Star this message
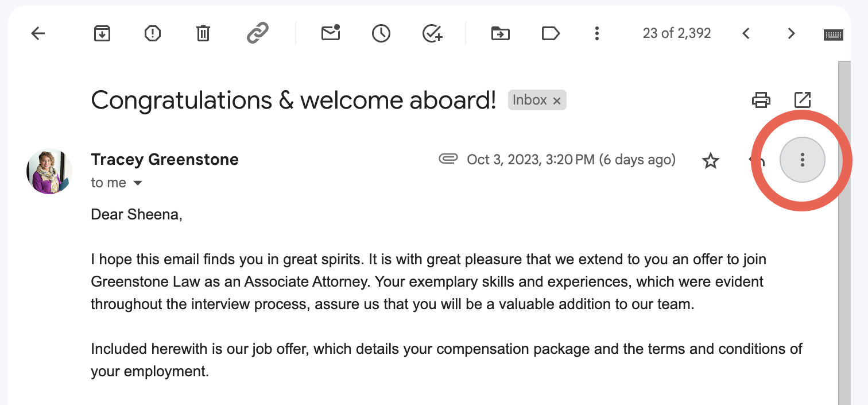868x405 pixels. (711, 161)
